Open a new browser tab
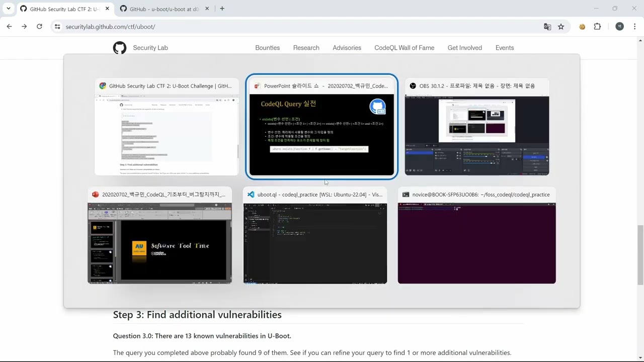Viewport: 644px width, 362px height. [222, 9]
